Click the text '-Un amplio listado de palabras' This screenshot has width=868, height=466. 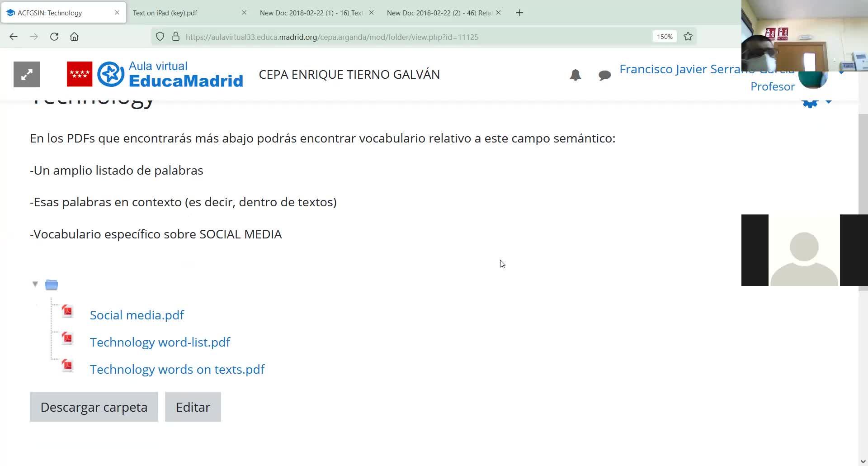coord(117,170)
